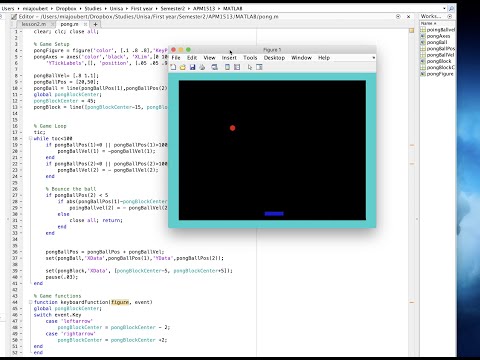
Task: Select the pong.m editor tab
Action: click(x=69, y=24)
